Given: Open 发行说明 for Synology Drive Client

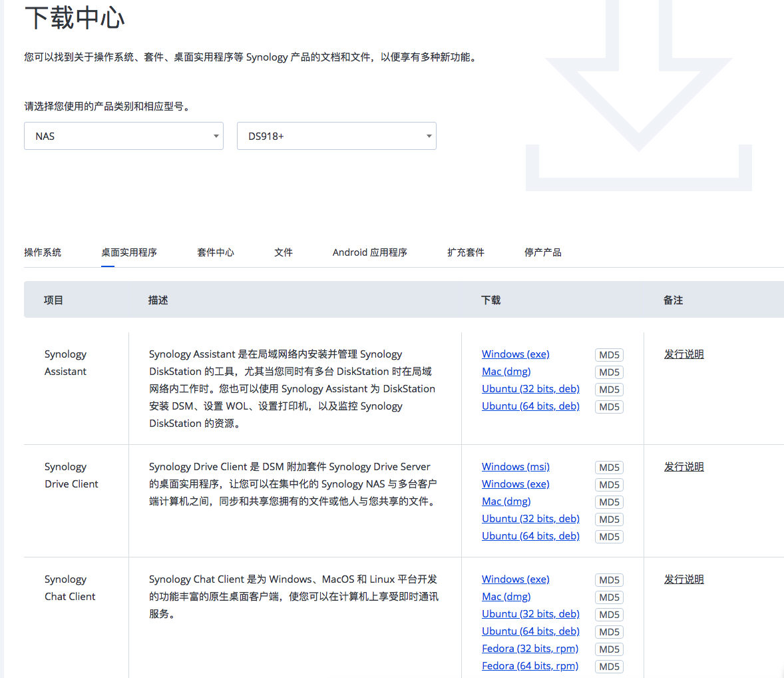Looking at the screenshot, I should click(x=684, y=467).
